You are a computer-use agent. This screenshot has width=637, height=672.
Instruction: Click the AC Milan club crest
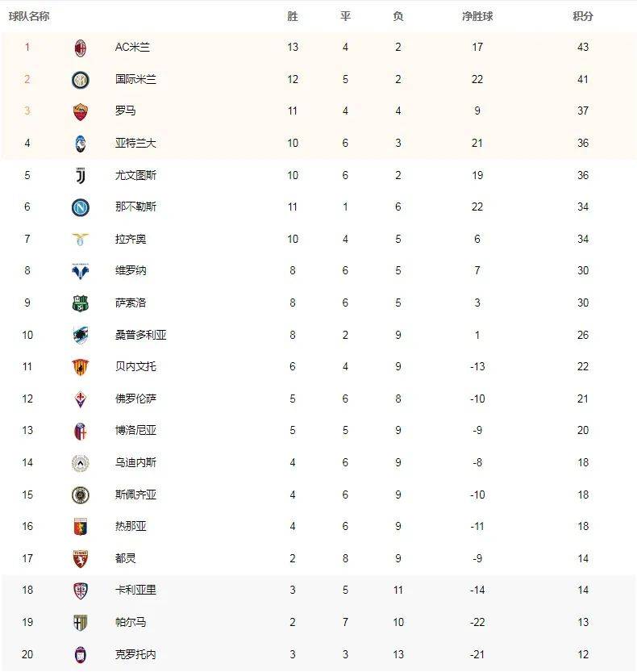[80, 48]
